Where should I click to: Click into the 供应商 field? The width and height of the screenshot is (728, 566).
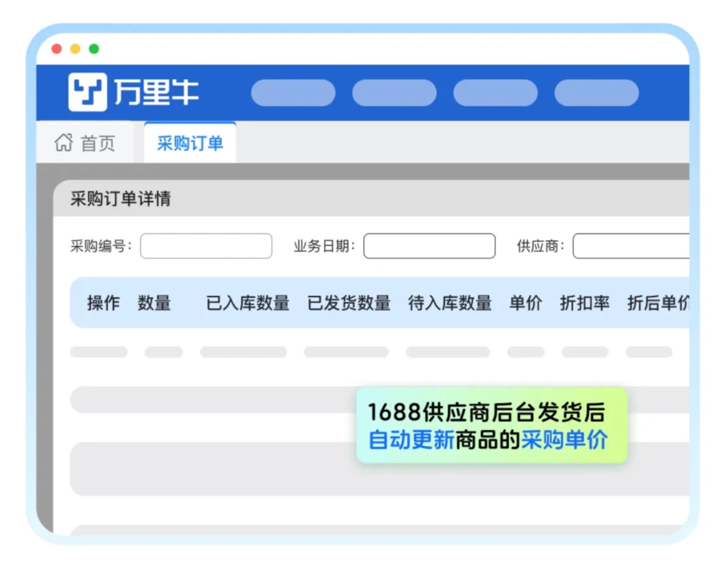631,246
